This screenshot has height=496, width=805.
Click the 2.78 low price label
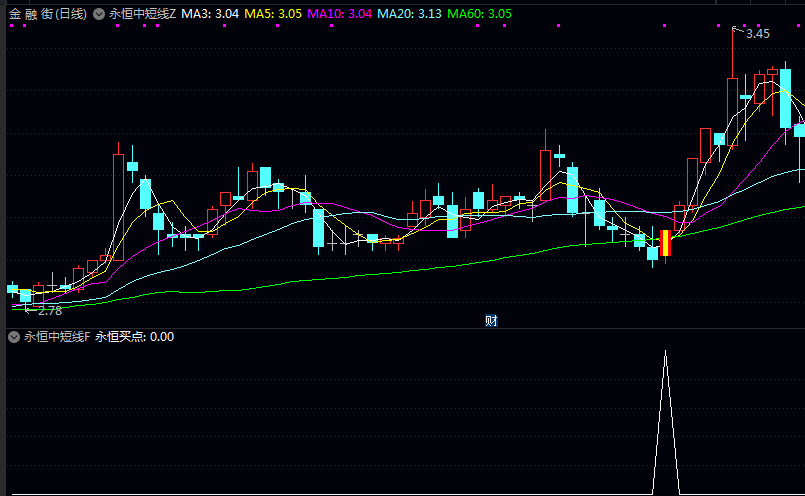[50, 311]
